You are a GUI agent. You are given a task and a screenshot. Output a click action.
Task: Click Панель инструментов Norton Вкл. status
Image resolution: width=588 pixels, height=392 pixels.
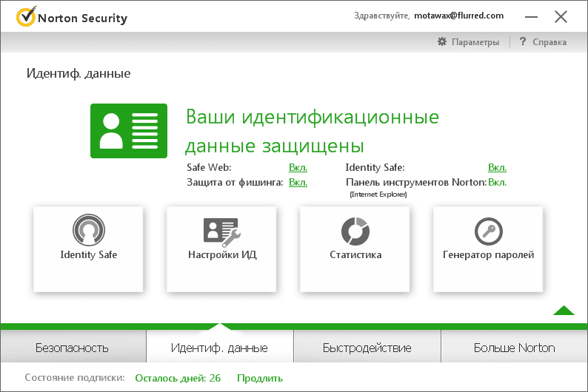[497, 183]
